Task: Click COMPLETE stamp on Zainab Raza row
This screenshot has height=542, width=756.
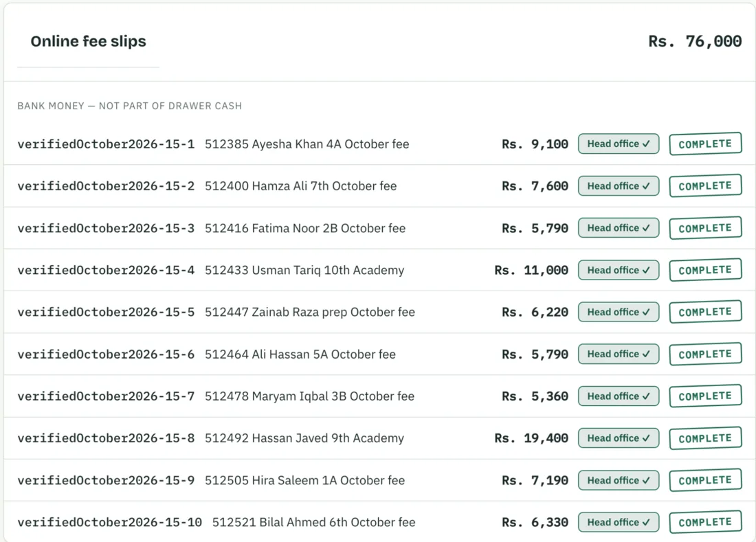Action: coord(705,312)
